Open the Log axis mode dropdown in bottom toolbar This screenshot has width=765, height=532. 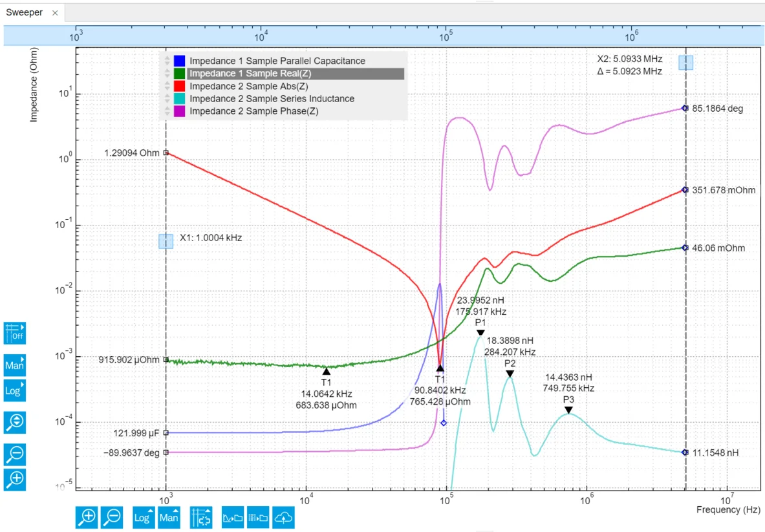(143, 517)
